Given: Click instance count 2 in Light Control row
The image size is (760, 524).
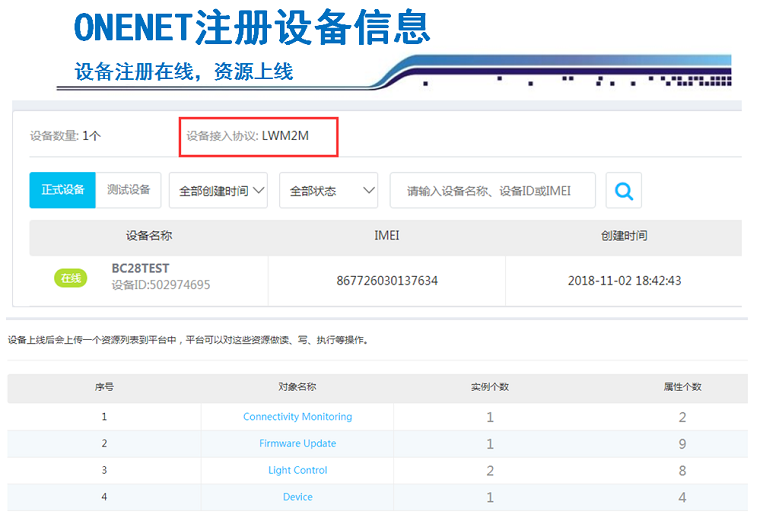Looking at the screenshot, I should [x=490, y=471].
